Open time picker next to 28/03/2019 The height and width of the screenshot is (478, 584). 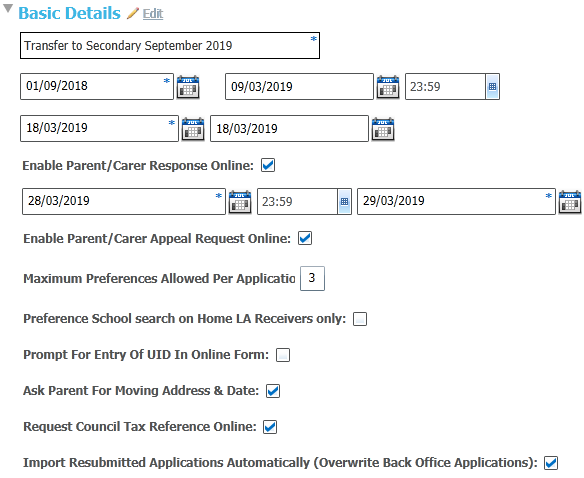345,202
